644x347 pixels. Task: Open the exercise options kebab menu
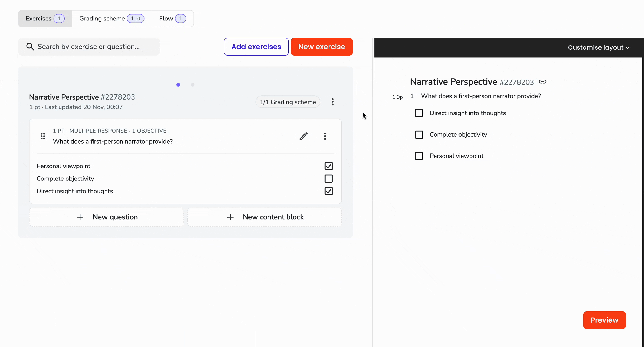[333, 102]
